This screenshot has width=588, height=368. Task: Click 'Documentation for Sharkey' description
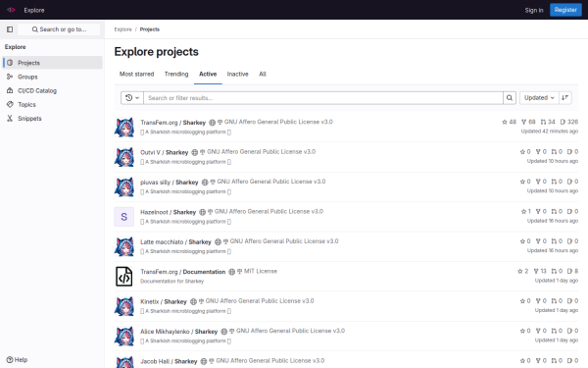pos(172,282)
